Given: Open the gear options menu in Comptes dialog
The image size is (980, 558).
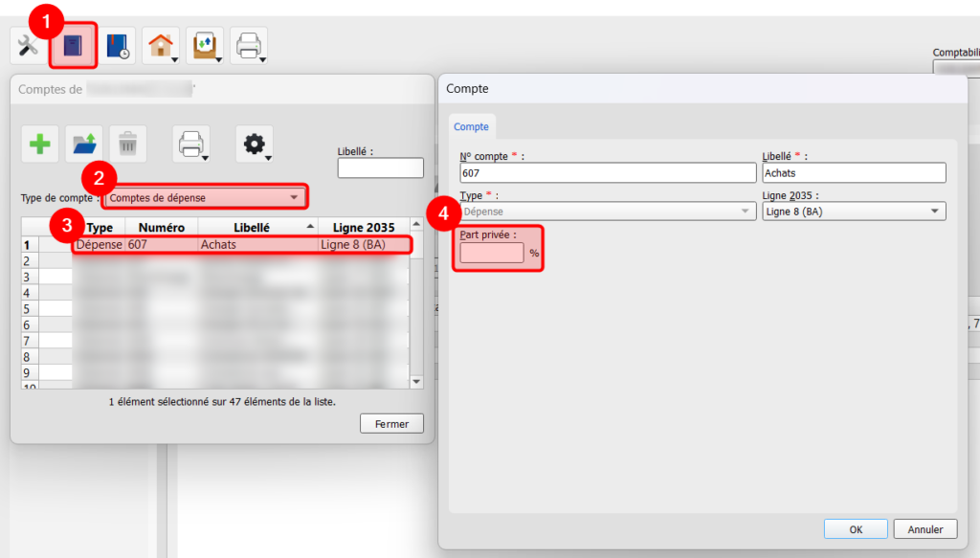Looking at the screenshot, I should [254, 145].
